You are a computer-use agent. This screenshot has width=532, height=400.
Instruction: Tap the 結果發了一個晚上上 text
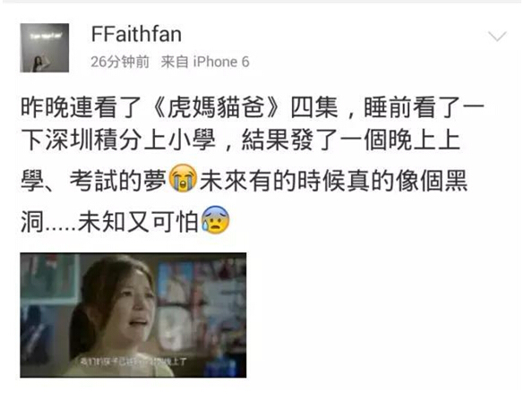(351, 140)
